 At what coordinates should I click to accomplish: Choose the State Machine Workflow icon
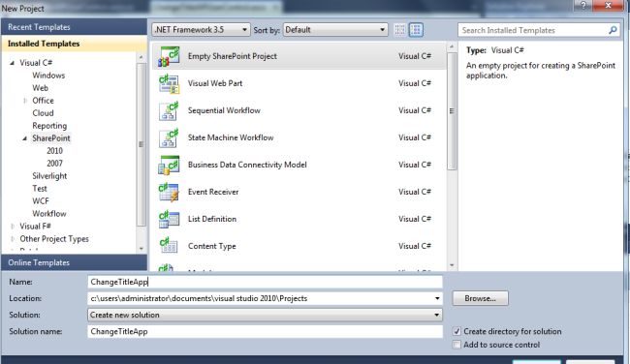[169, 138]
